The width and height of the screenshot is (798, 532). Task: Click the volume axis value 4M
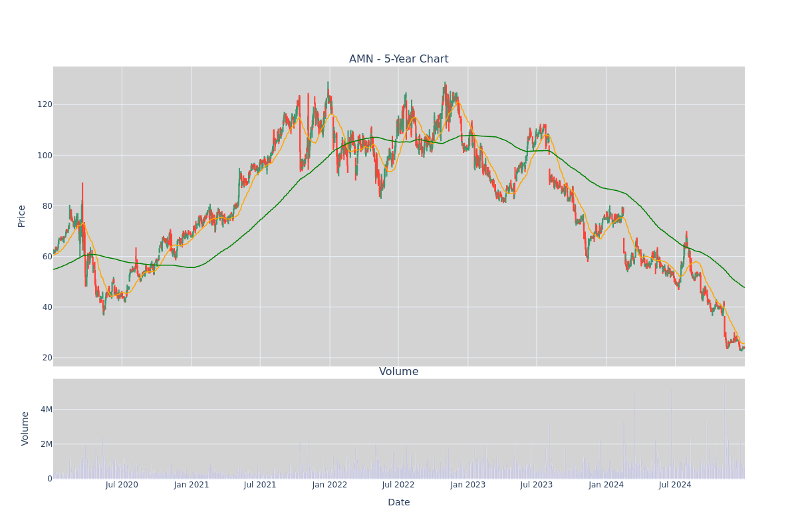[46, 410]
